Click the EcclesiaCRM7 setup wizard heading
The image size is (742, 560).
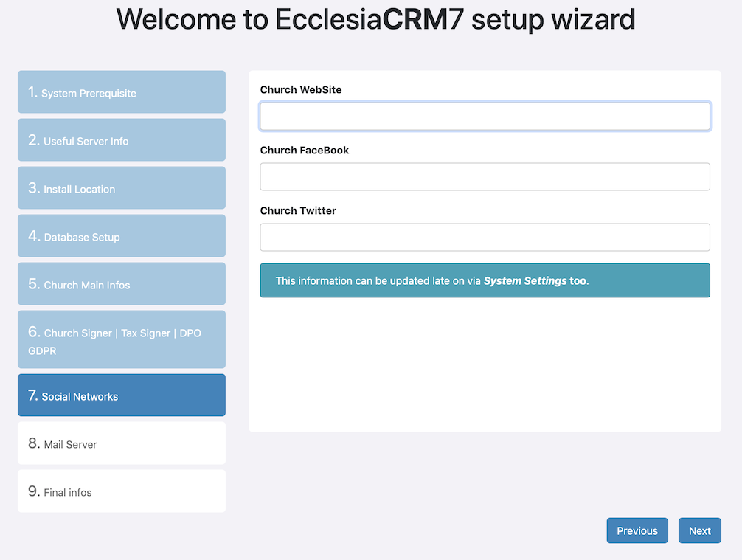click(375, 19)
